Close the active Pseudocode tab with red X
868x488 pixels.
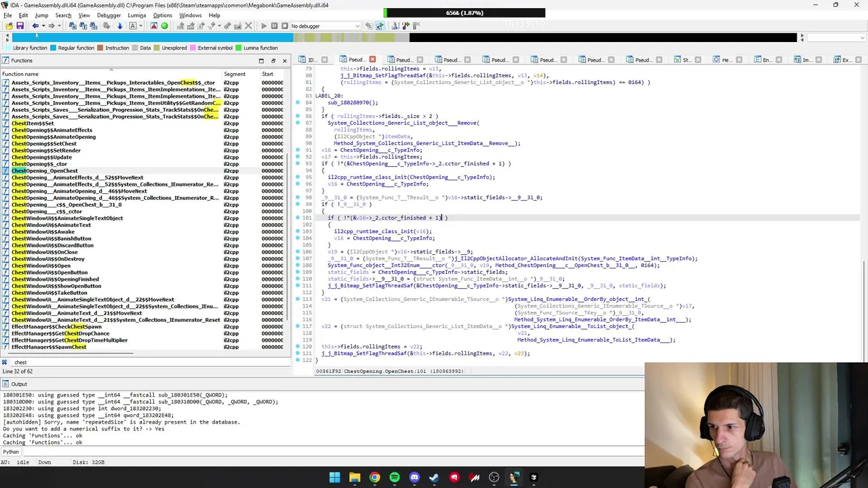tap(372, 60)
